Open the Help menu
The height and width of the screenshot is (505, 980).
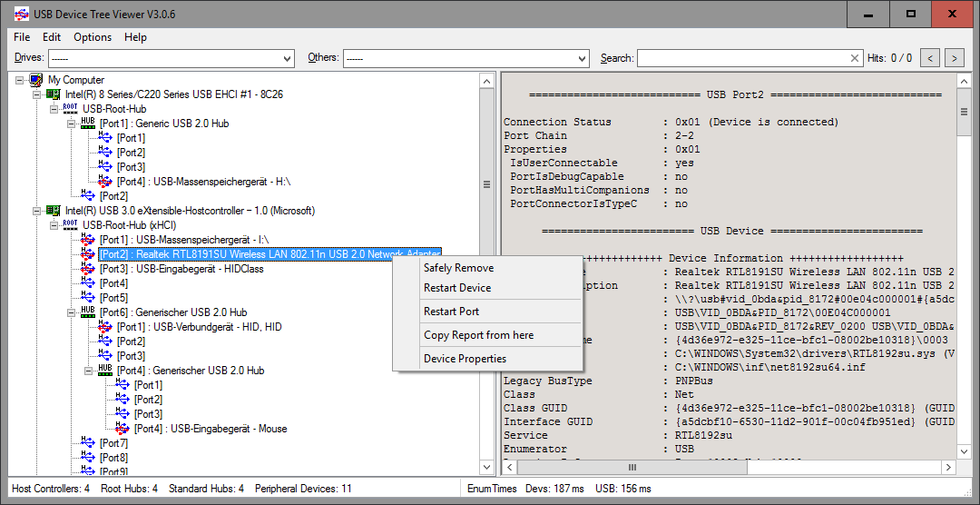135,37
